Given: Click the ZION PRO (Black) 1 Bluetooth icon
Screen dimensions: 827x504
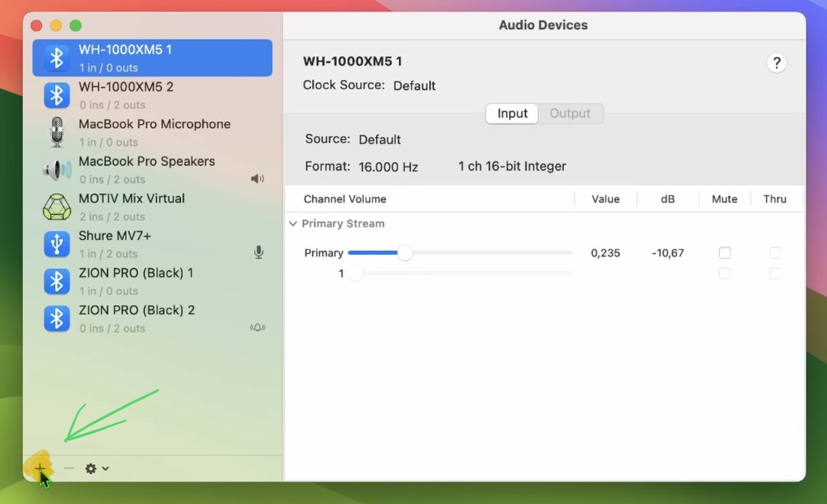Looking at the screenshot, I should click(x=56, y=281).
